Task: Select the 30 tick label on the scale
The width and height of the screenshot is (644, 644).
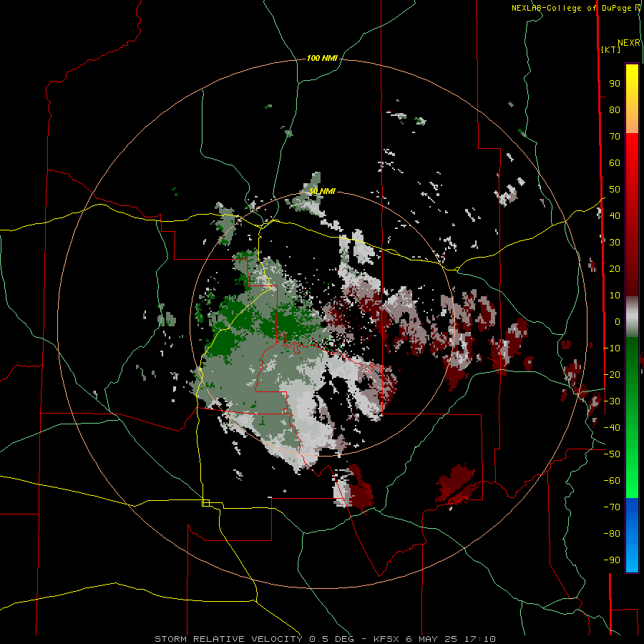Action: click(615, 243)
